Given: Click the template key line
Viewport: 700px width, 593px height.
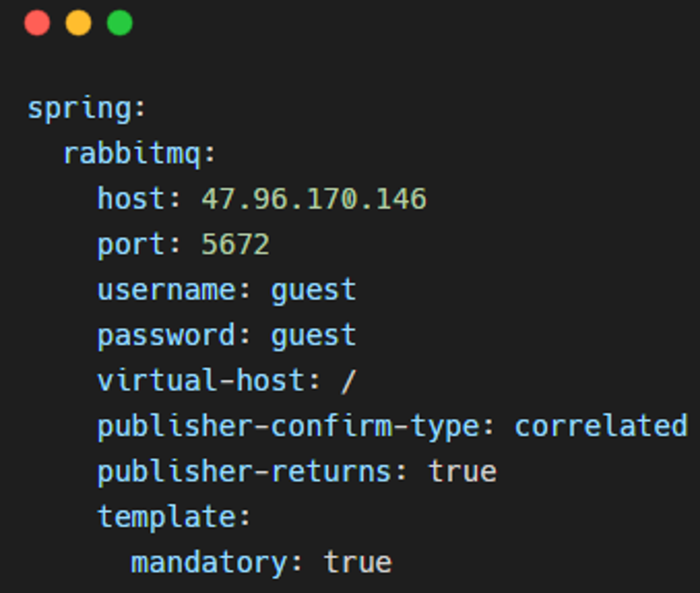Looking at the screenshot, I should coord(174,517).
